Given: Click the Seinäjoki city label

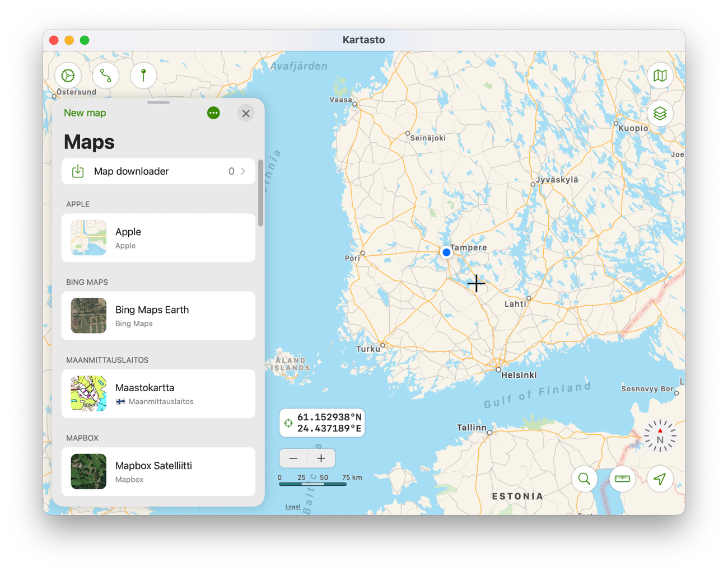Looking at the screenshot, I should 428,138.
